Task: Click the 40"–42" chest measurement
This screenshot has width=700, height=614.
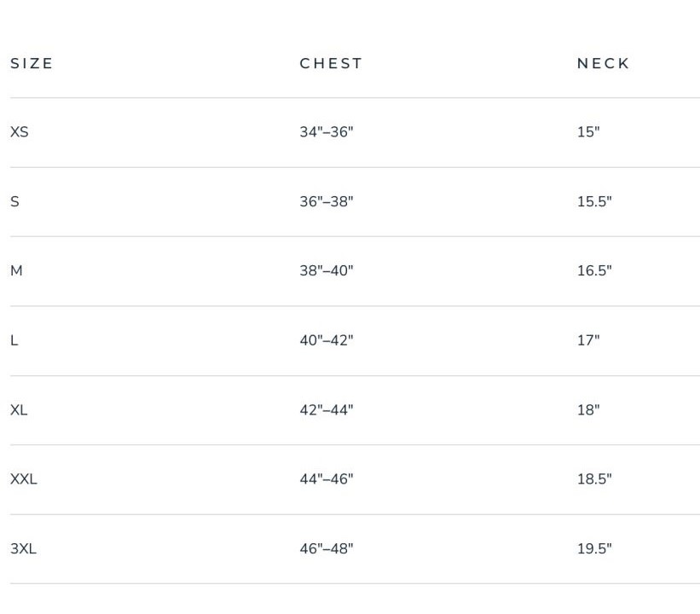Action: (326, 341)
